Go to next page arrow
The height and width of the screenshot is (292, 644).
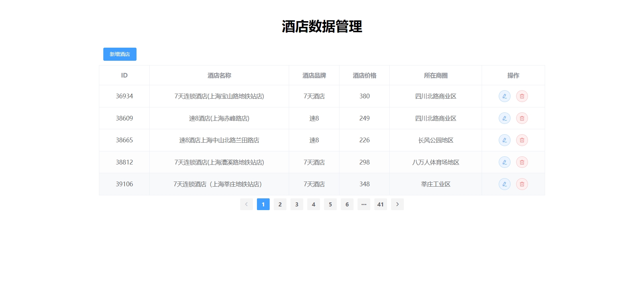397,204
